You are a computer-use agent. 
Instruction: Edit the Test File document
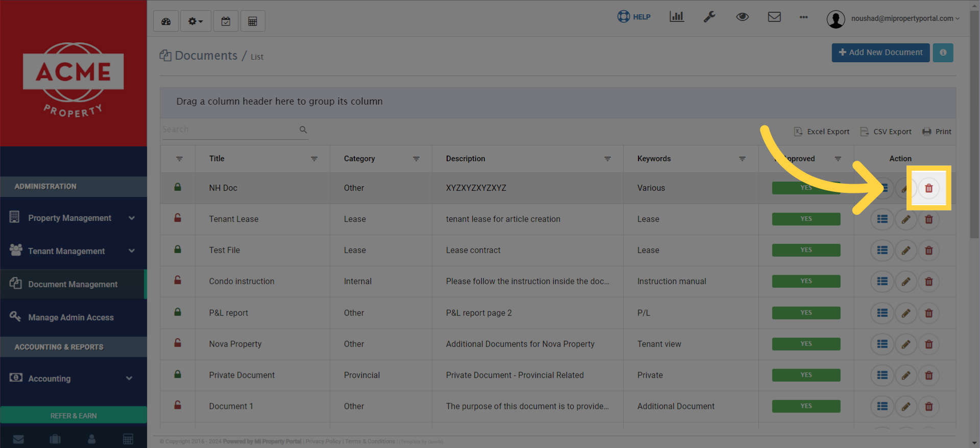[x=905, y=251]
